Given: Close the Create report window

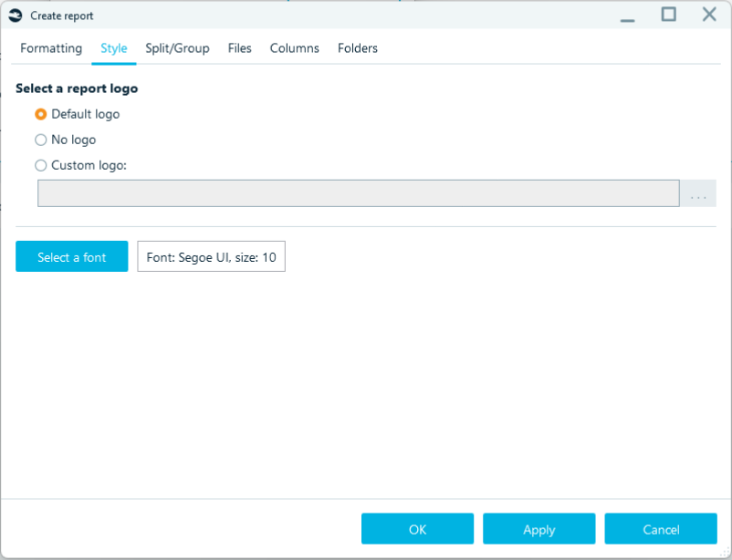Looking at the screenshot, I should (709, 15).
